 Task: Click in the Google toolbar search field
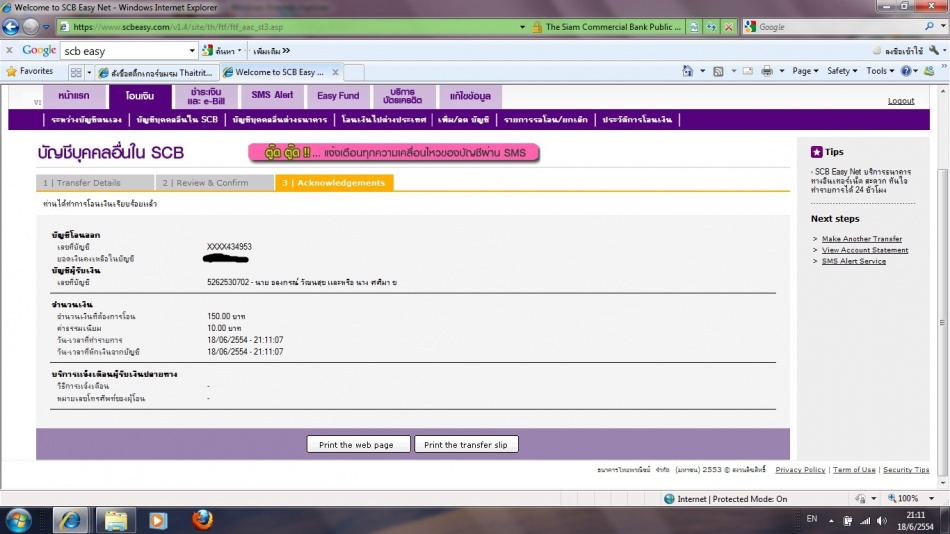(124, 50)
